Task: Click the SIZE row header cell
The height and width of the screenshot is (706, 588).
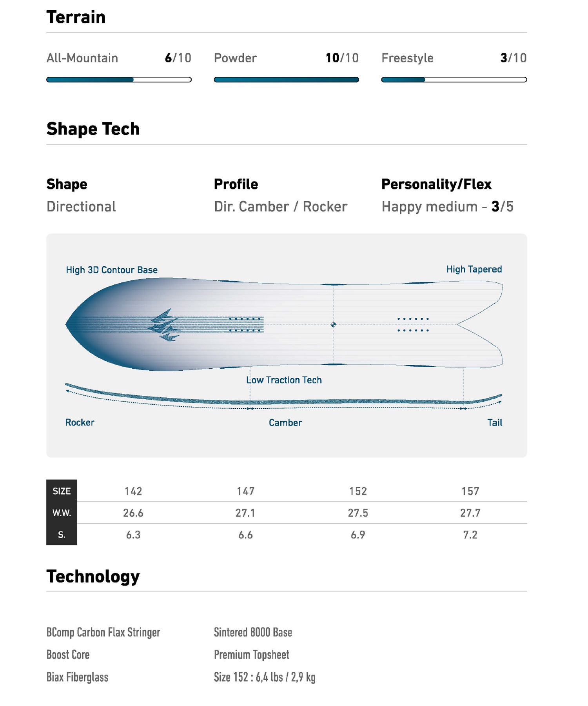Action: pos(62,491)
